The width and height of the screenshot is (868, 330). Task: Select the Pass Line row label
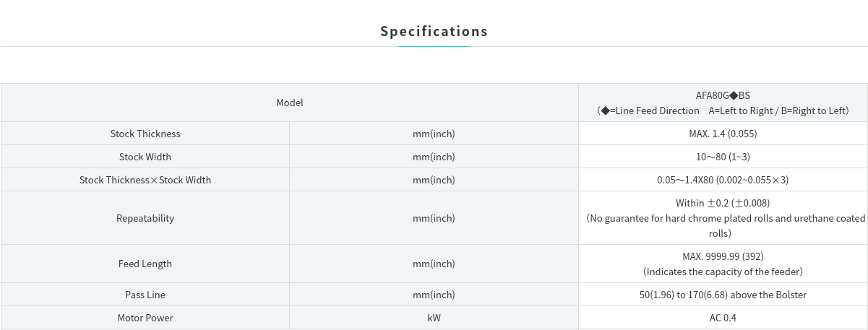tap(145, 295)
